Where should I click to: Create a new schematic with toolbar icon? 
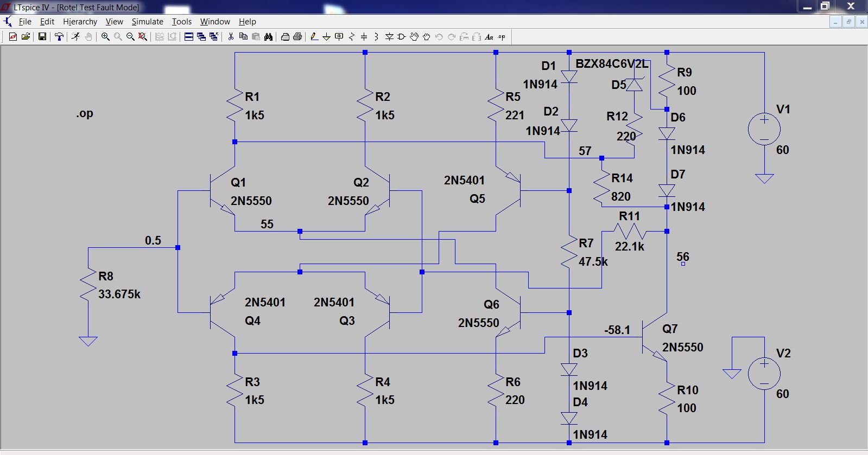click(13, 37)
